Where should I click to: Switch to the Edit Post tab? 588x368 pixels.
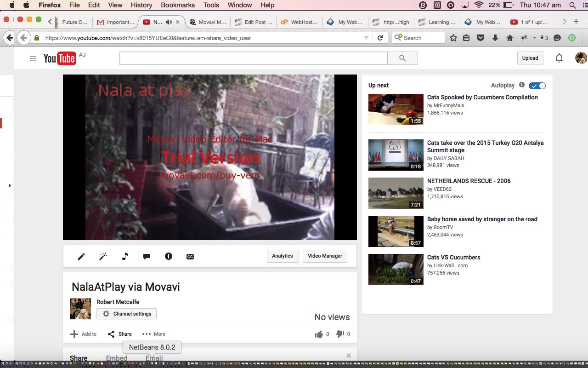[253, 22]
